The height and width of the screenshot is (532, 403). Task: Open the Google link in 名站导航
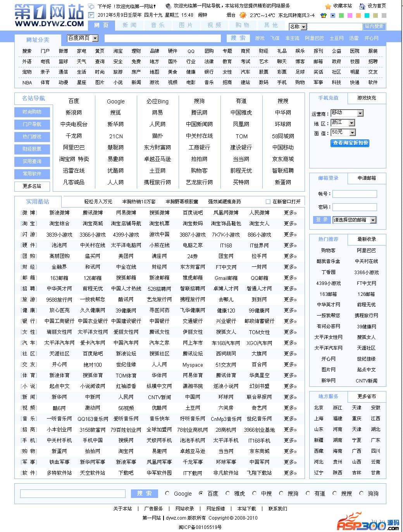[116, 101]
